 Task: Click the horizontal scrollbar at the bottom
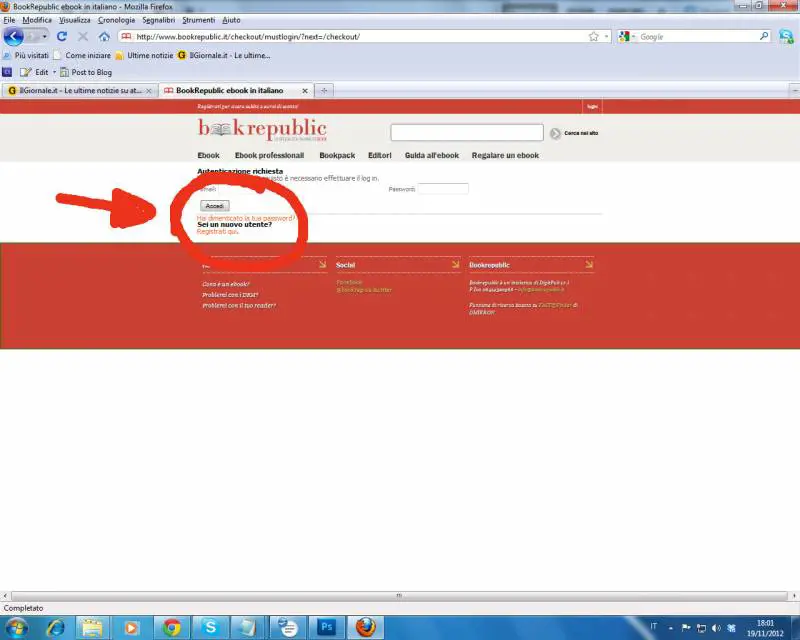pos(399,596)
